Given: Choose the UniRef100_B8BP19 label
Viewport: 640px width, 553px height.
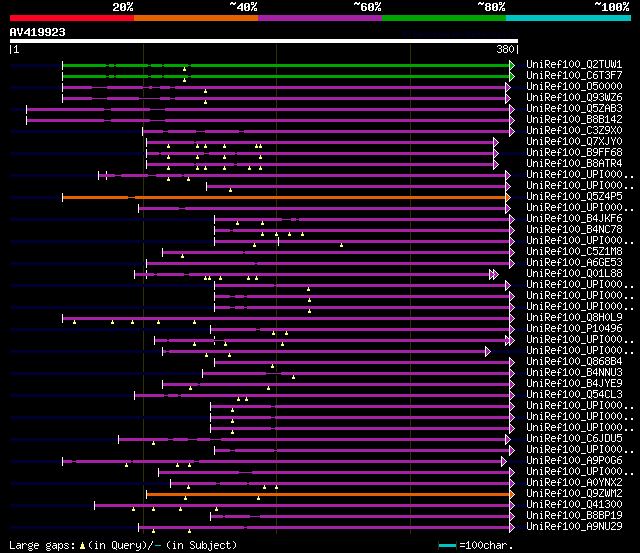Looking at the screenshot, I should tap(574, 516).
